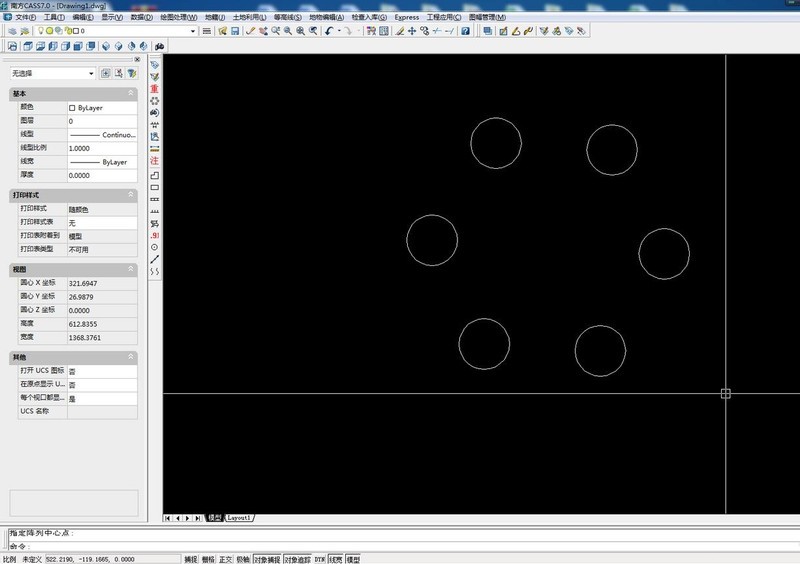Image resolution: width=800 pixels, height=564 pixels.
Task: Click the lineweight lines icon beside layer dropdown
Action: click(x=207, y=31)
